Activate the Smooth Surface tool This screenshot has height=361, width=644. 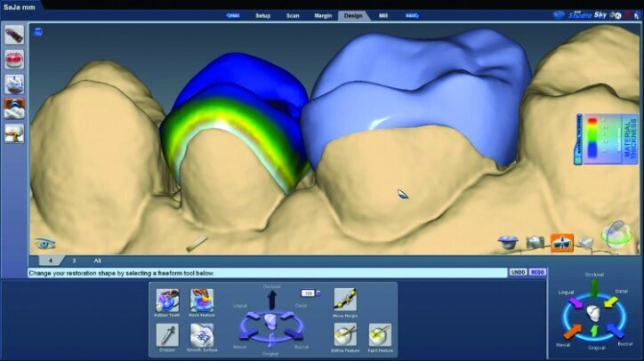click(x=200, y=333)
